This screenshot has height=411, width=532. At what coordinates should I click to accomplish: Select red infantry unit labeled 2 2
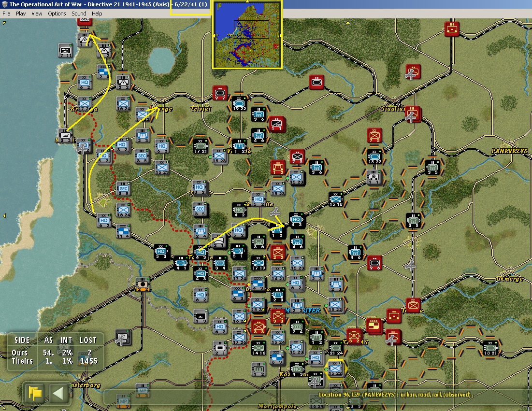pos(278,253)
